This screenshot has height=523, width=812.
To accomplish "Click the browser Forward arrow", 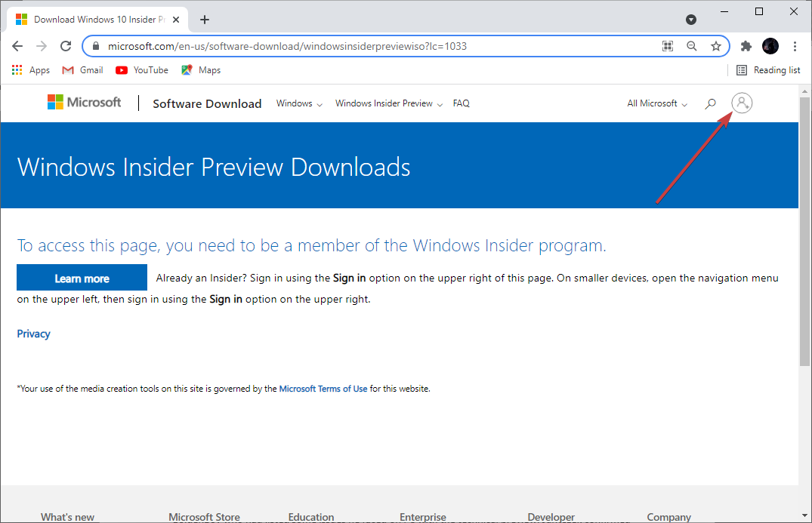I will pyautogui.click(x=42, y=46).
